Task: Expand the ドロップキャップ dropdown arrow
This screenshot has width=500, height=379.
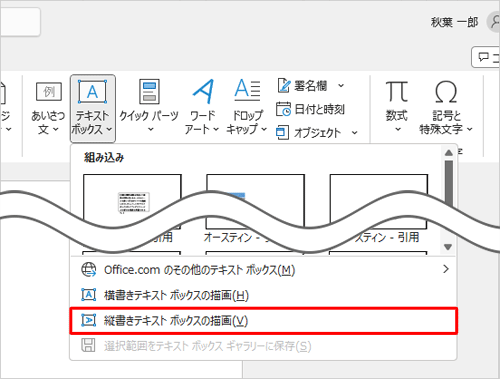Action: [264, 129]
